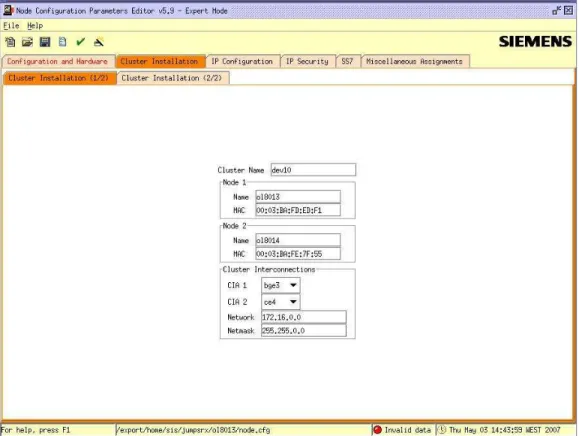Click Node 1 MAC address field

point(298,210)
